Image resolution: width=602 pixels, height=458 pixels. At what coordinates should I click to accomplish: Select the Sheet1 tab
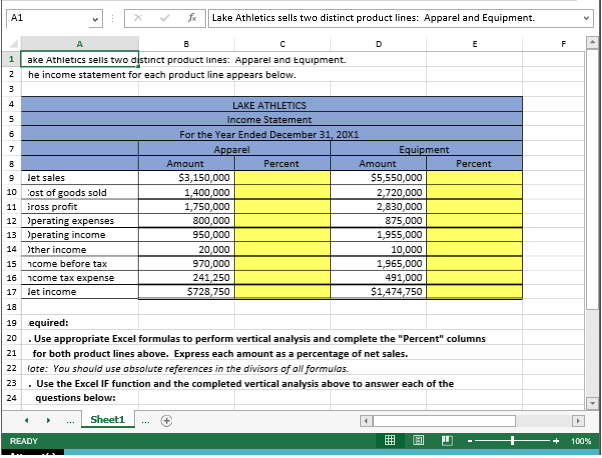tap(107, 420)
